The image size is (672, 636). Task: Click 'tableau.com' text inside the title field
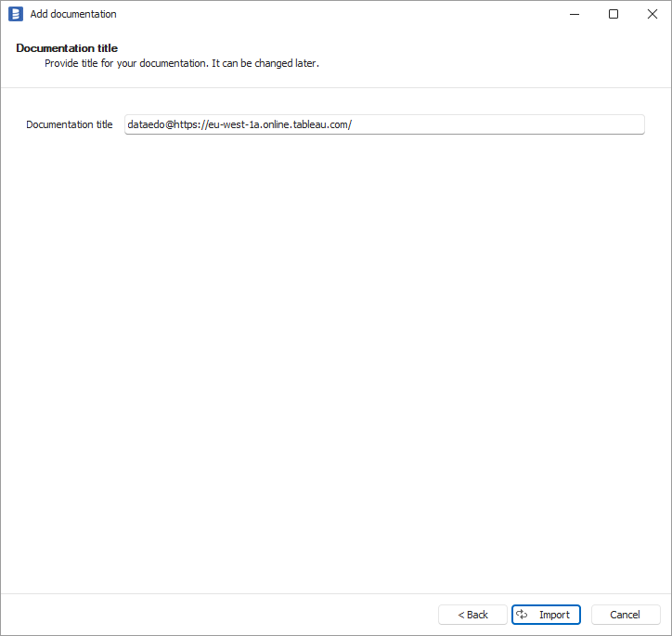322,124
